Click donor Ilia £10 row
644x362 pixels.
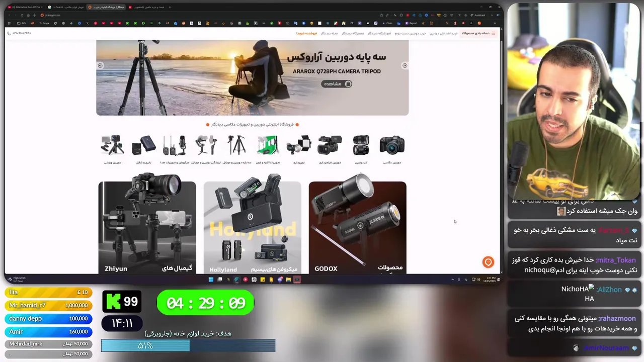coord(48,292)
